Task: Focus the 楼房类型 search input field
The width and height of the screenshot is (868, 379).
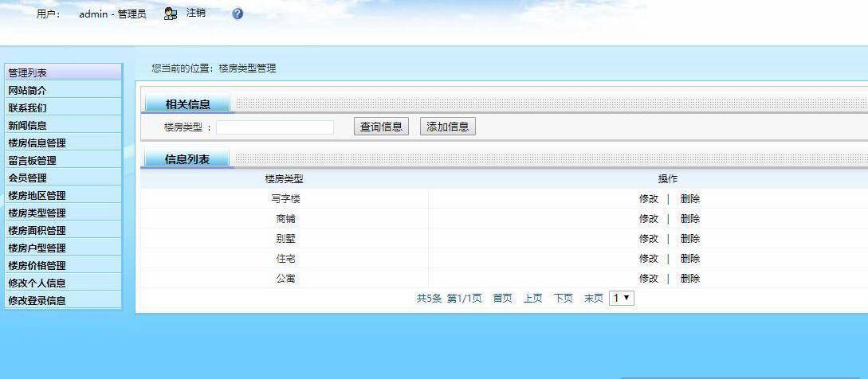Action: pos(274,127)
